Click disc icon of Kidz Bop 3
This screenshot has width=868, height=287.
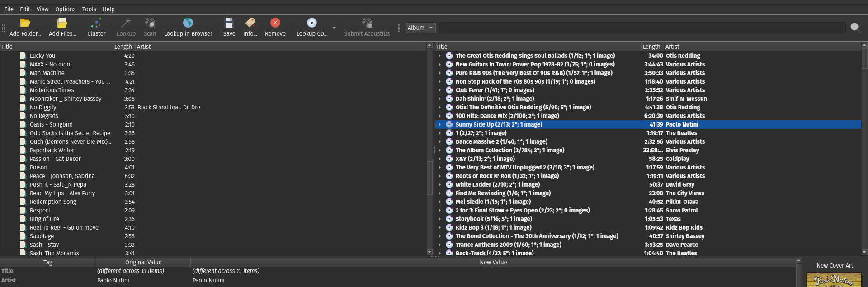point(449,227)
